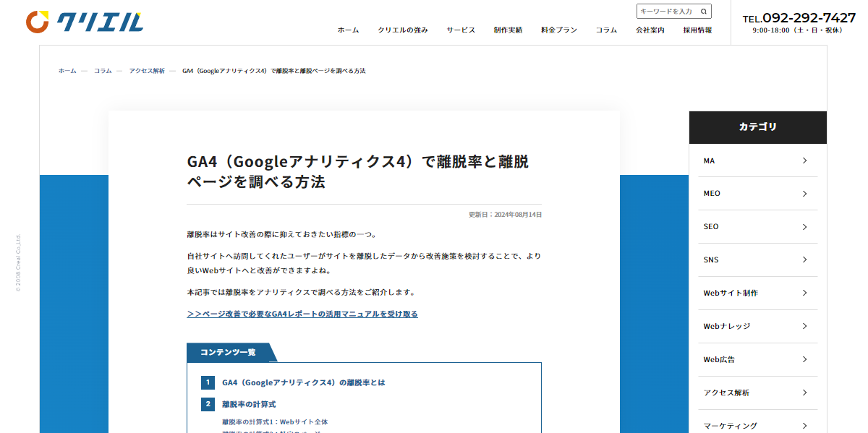This screenshot has width=868, height=433.
Task: Open the サービス menu item
Action: point(461,30)
